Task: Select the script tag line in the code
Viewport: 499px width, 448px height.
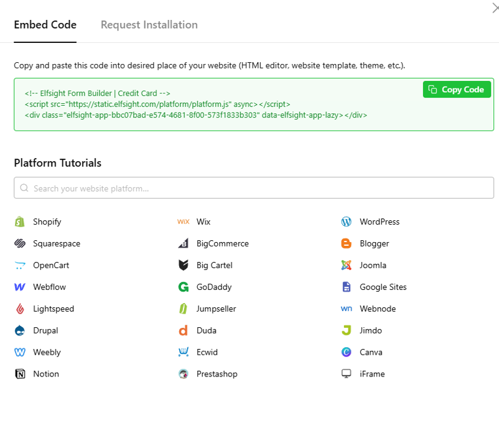Action: pyautogui.click(x=157, y=104)
